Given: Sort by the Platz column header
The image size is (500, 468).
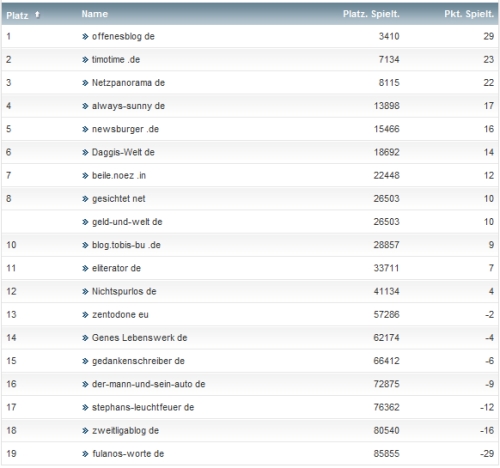Looking at the screenshot, I should [17, 15].
